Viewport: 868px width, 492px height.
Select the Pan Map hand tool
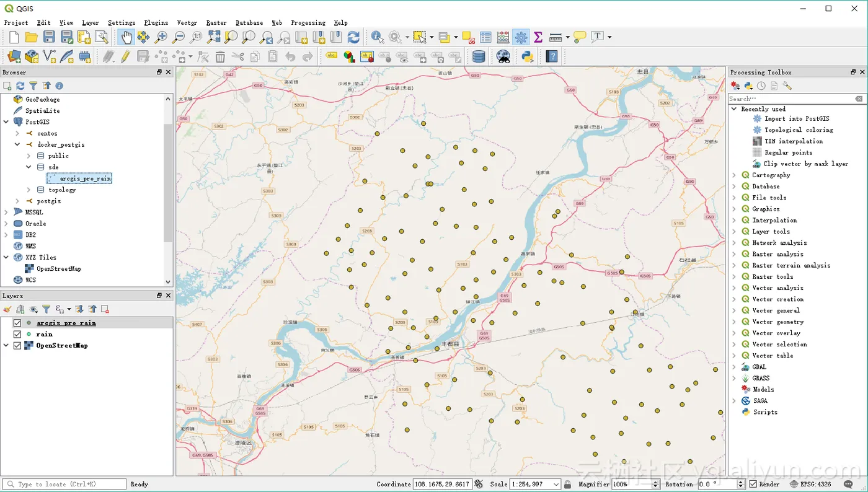[x=126, y=37]
